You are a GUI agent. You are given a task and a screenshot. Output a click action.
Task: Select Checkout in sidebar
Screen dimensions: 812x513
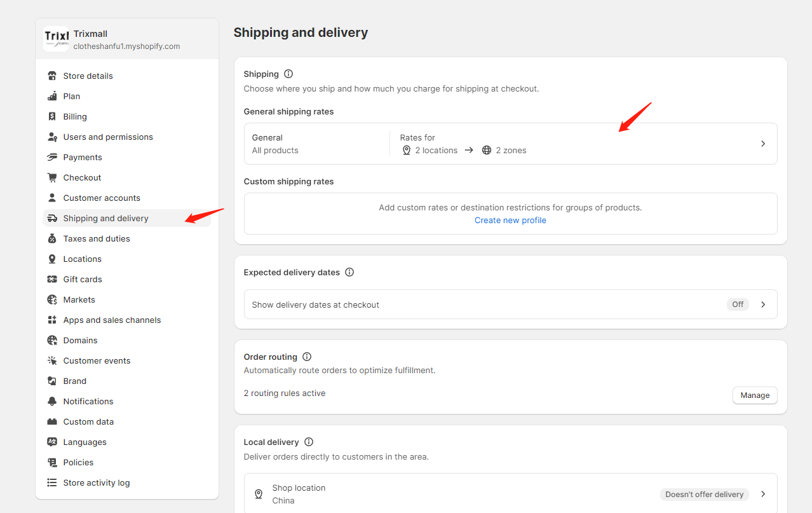[x=127, y=177]
